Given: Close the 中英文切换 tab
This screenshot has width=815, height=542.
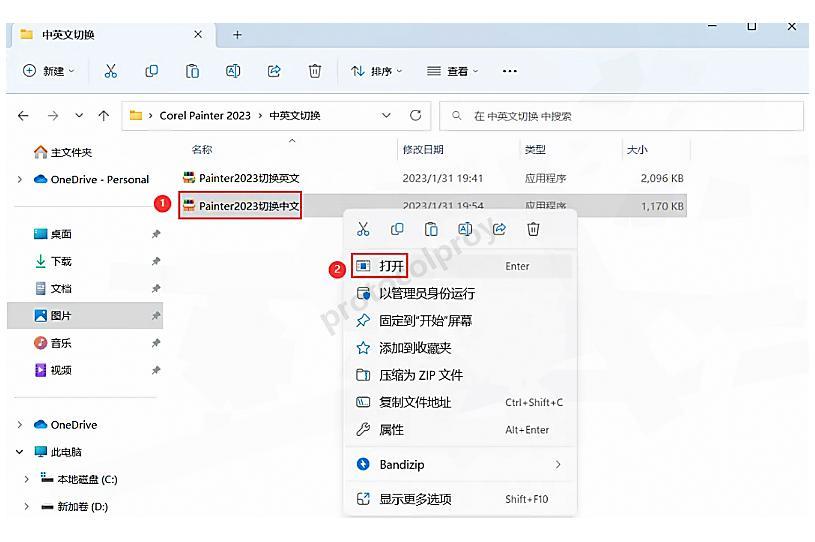Looking at the screenshot, I should point(198,34).
